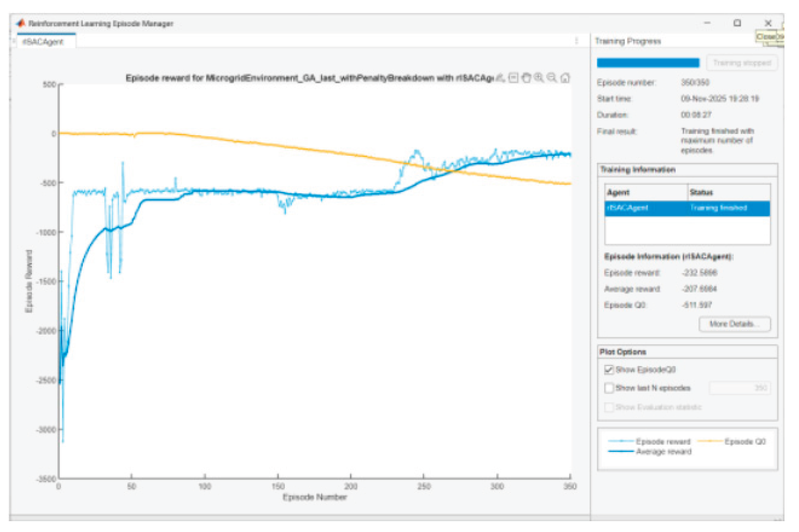Activate the pan hand tool
Image resolution: width=799 pixels, height=532 pixels.
526,78
